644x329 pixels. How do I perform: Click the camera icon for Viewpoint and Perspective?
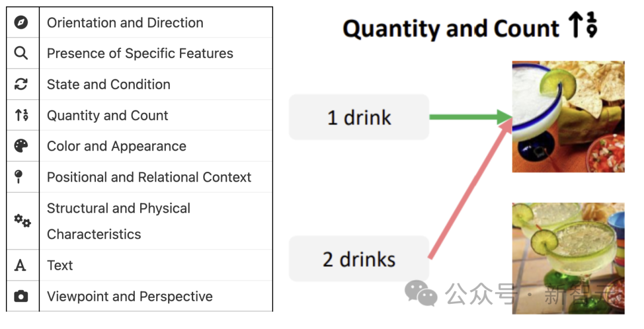[21, 296]
